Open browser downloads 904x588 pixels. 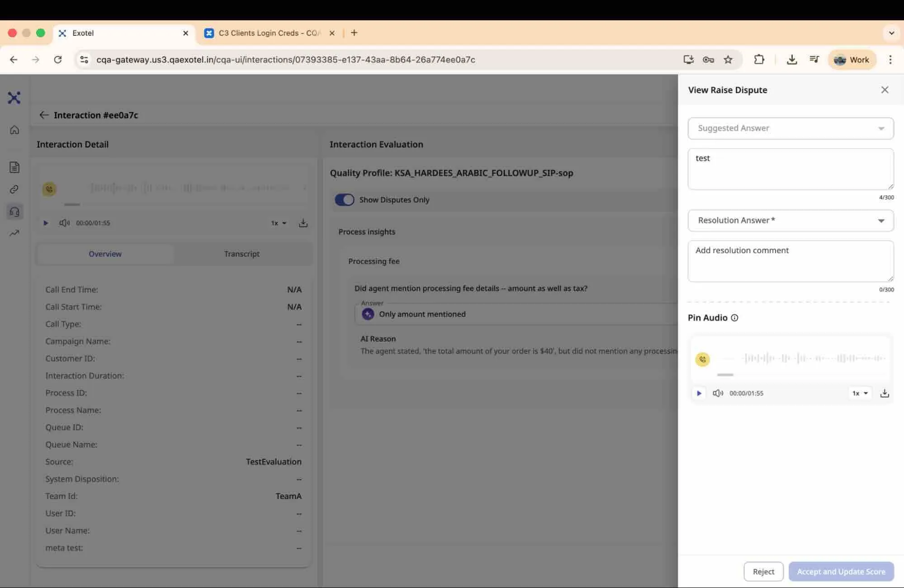tap(791, 60)
